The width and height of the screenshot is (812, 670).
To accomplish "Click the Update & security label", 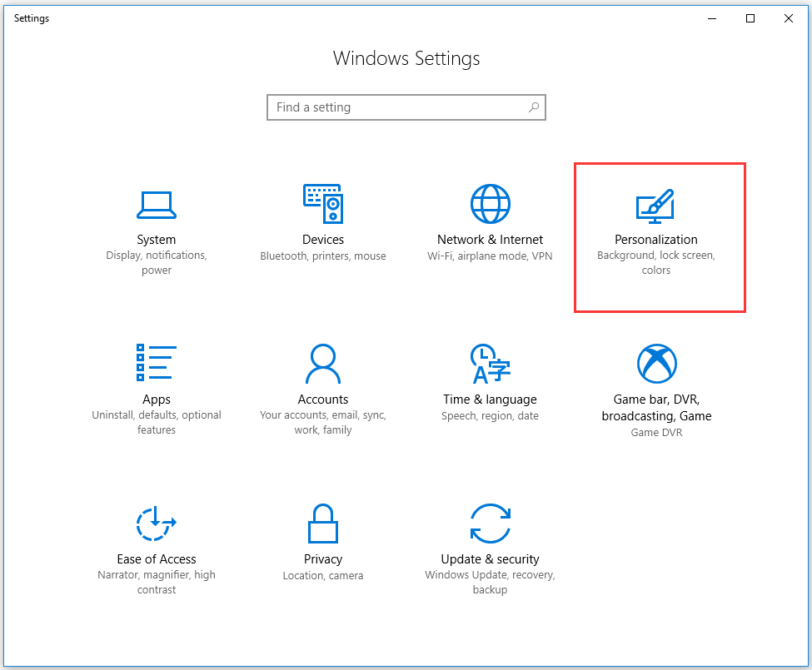I will [490, 559].
